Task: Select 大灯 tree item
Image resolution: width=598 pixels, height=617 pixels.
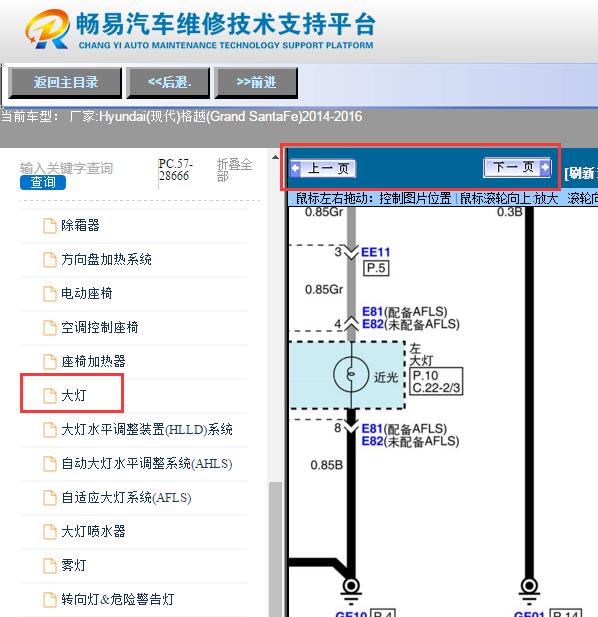Action: [x=74, y=395]
